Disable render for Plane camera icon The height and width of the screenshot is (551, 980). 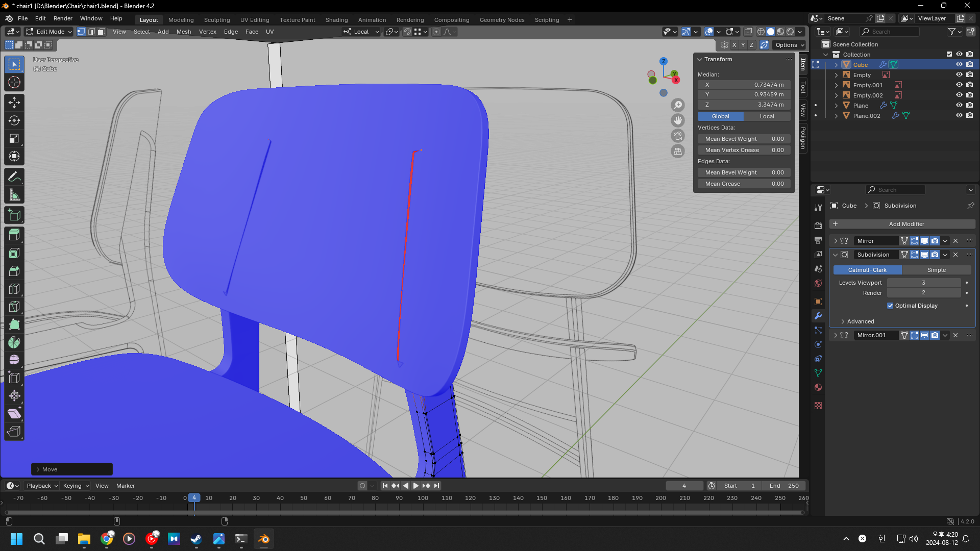tap(970, 106)
